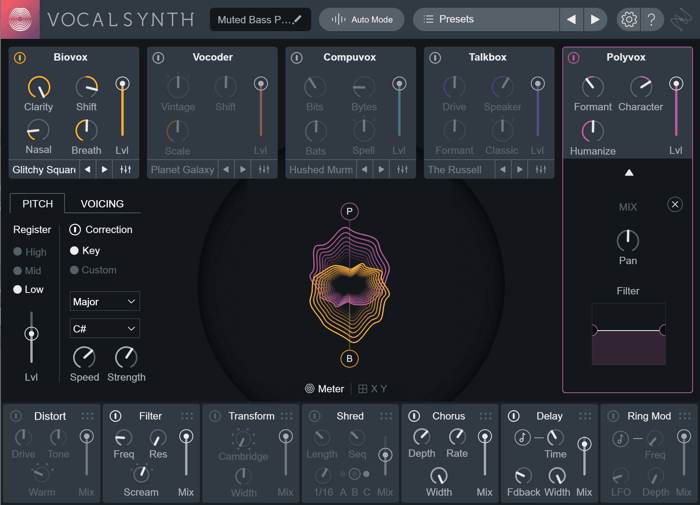Select previous Biovox preset arrow
The width and height of the screenshot is (700, 505).
(x=88, y=170)
